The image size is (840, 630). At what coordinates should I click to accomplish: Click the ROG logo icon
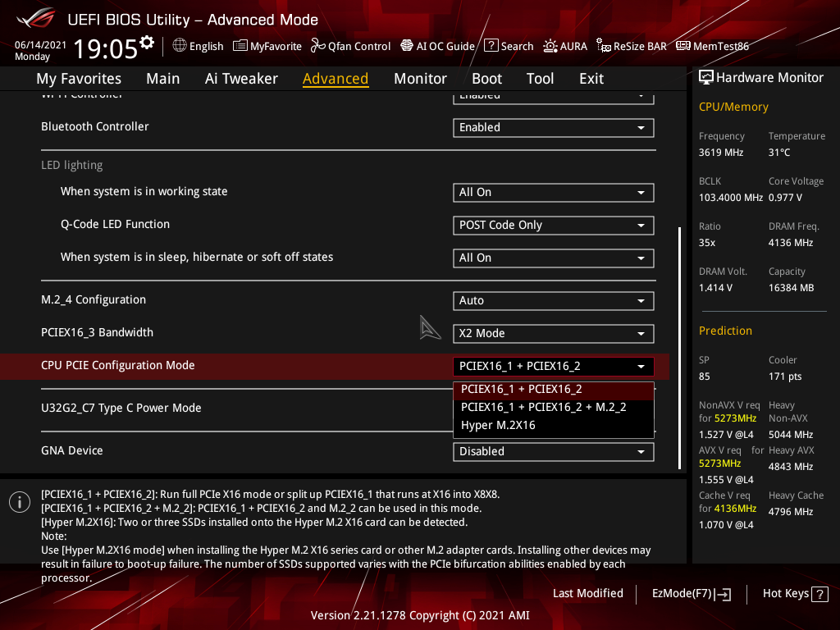click(x=36, y=20)
